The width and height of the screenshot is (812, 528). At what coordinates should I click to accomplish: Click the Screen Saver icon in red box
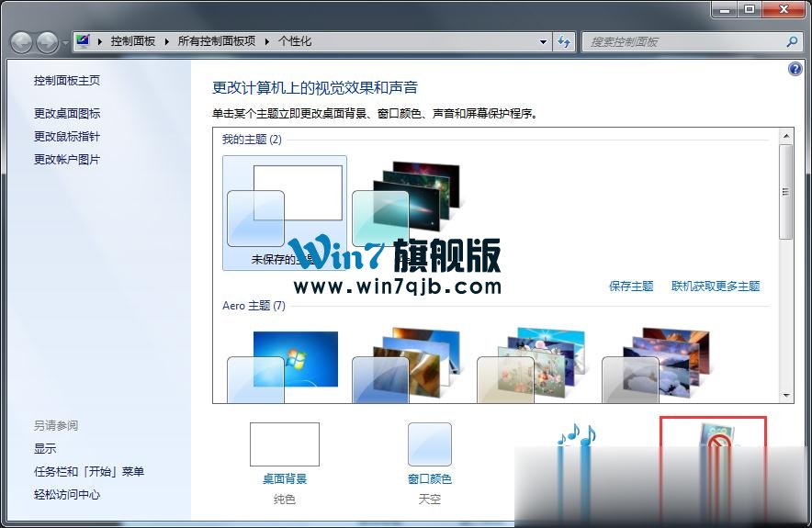tap(719, 434)
